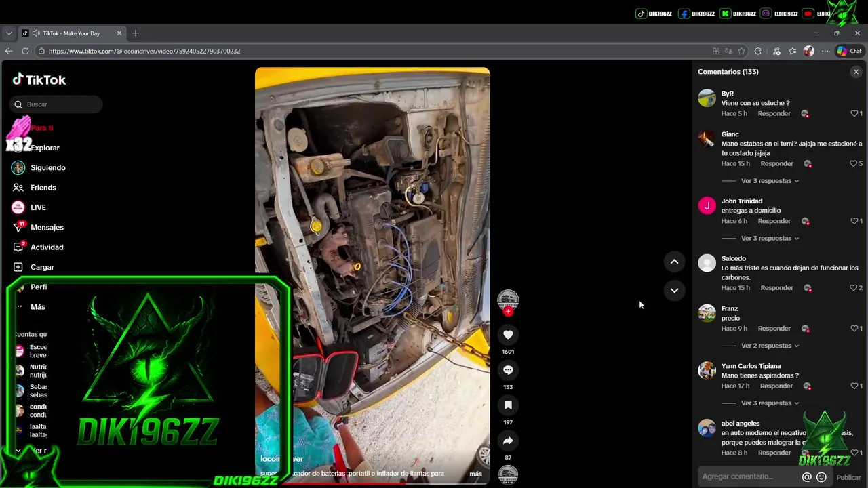Open the Siguiendo feed
Viewport: 868px width, 488px height.
[x=47, y=167]
